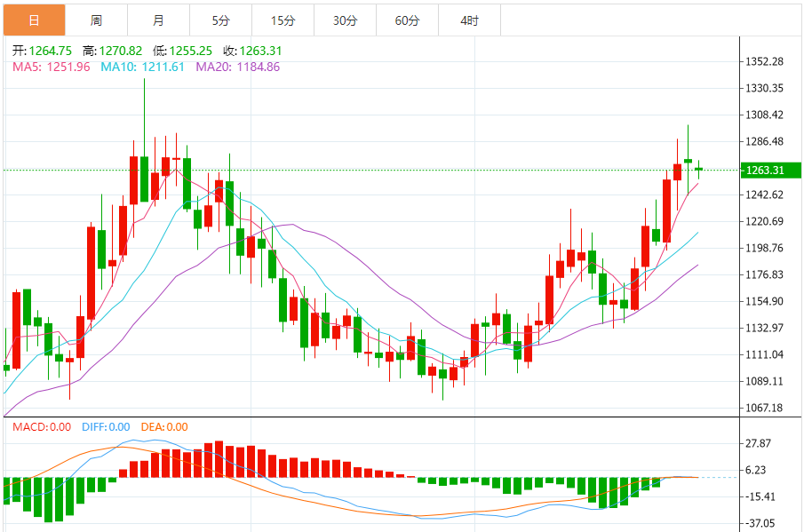Click the -37.05 MACD axis label
This screenshot has width=804, height=532.
point(760,523)
